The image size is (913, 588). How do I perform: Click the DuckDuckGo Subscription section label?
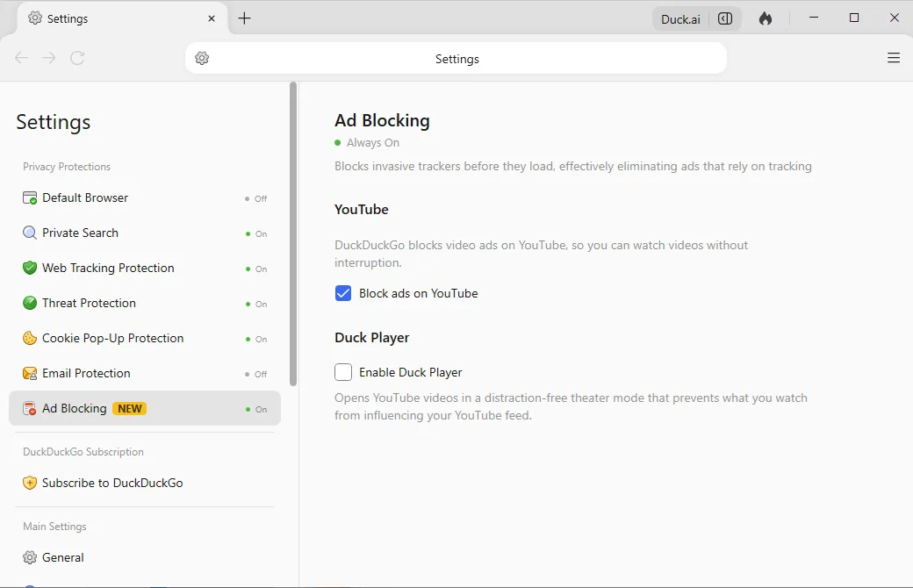pos(83,452)
